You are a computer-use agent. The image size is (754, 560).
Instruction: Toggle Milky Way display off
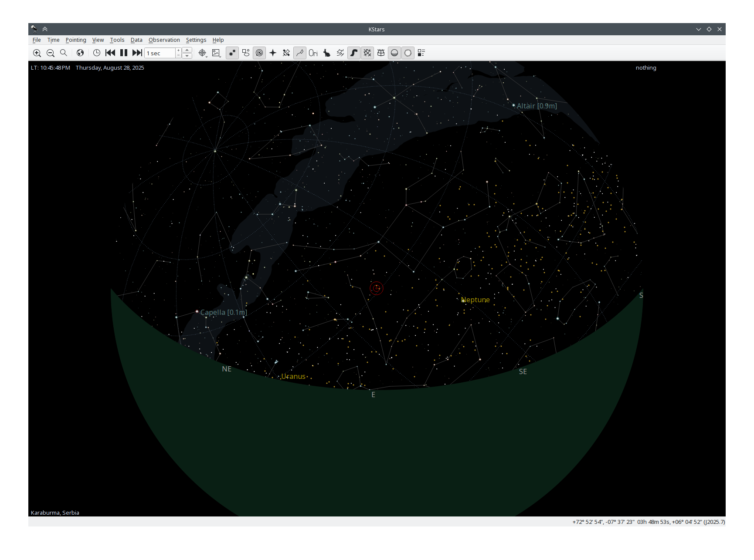click(x=354, y=53)
